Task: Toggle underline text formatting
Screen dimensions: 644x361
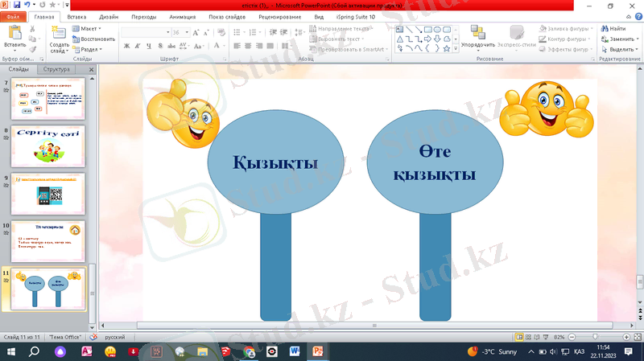Action: [149, 47]
